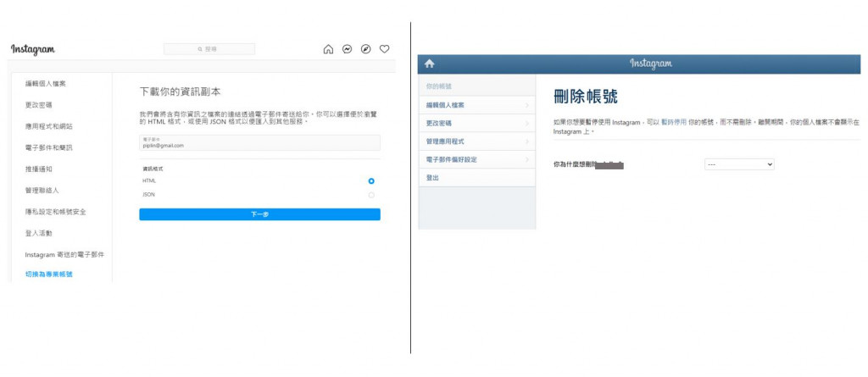Image resolution: width=868 pixels, height=377 pixels.
Task: Select the HTML format radio button
Action: tap(371, 181)
